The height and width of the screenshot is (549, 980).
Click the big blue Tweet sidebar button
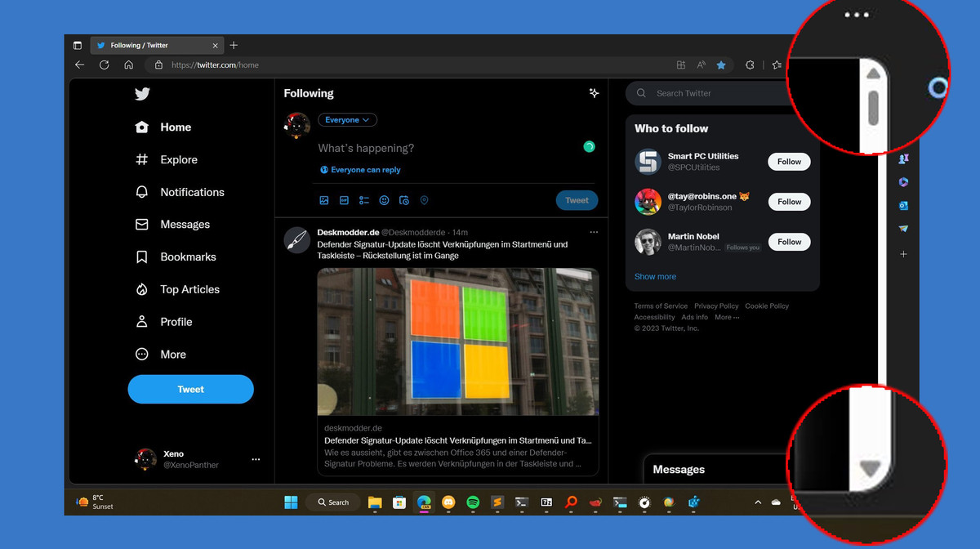191,390
